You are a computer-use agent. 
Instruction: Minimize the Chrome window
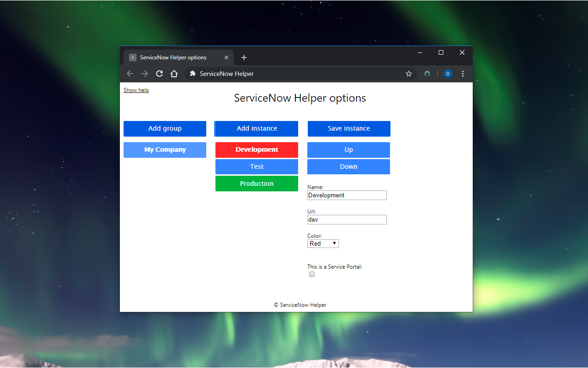(x=420, y=53)
